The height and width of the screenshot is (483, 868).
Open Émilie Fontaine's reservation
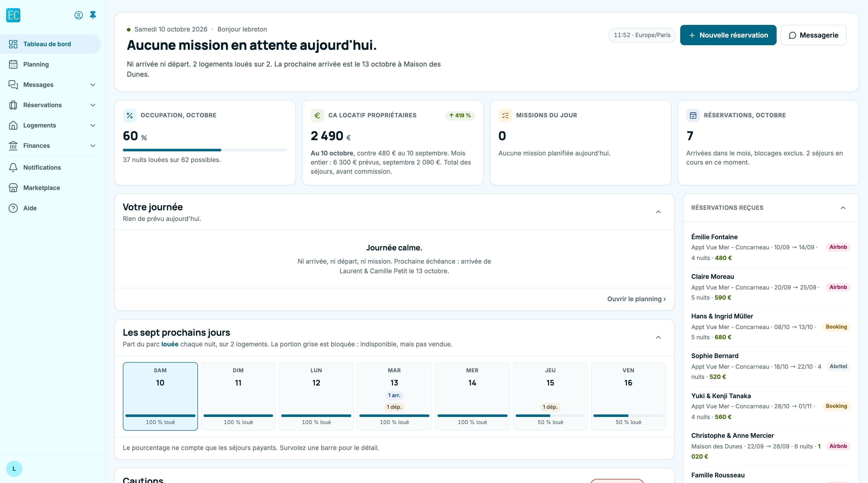pyautogui.click(x=771, y=247)
